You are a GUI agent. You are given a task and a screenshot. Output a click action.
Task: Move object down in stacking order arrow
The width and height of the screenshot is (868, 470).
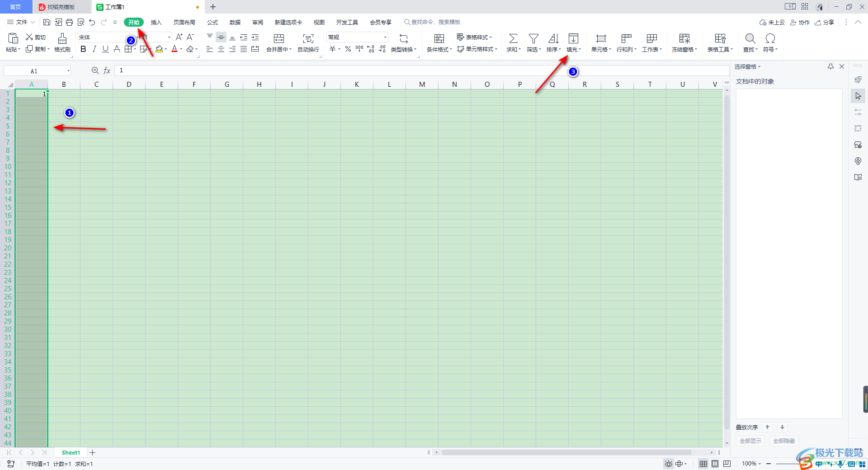pos(782,427)
